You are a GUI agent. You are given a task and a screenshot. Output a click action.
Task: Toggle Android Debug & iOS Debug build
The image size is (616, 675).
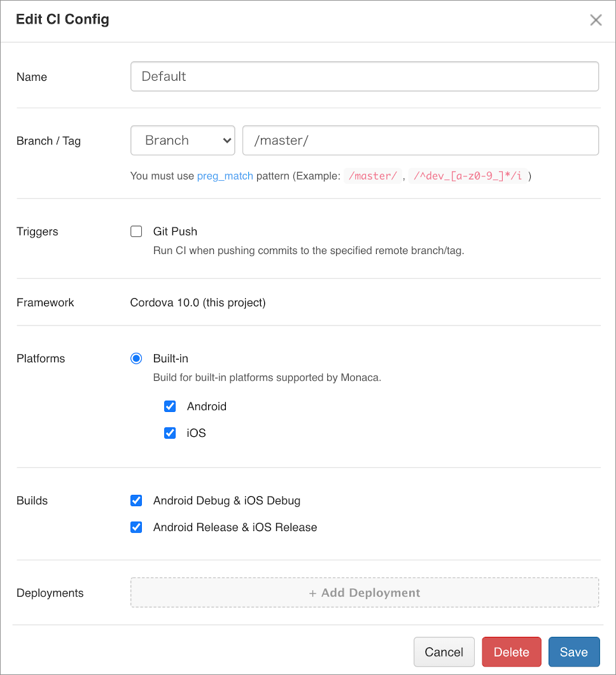point(136,501)
